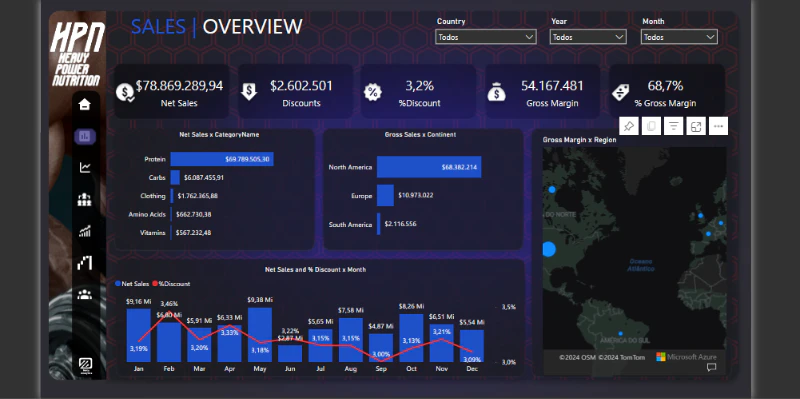Click the South America bubble on map
Image resolution: width=800 pixels, height=399 pixels.
(620, 334)
